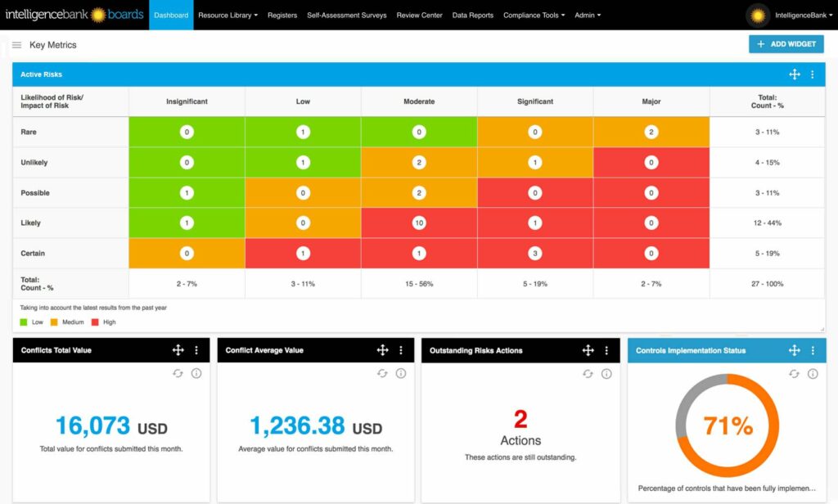Image resolution: width=838 pixels, height=504 pixels.
Task: Expand the Admin menu
Action: pos(588,14)
